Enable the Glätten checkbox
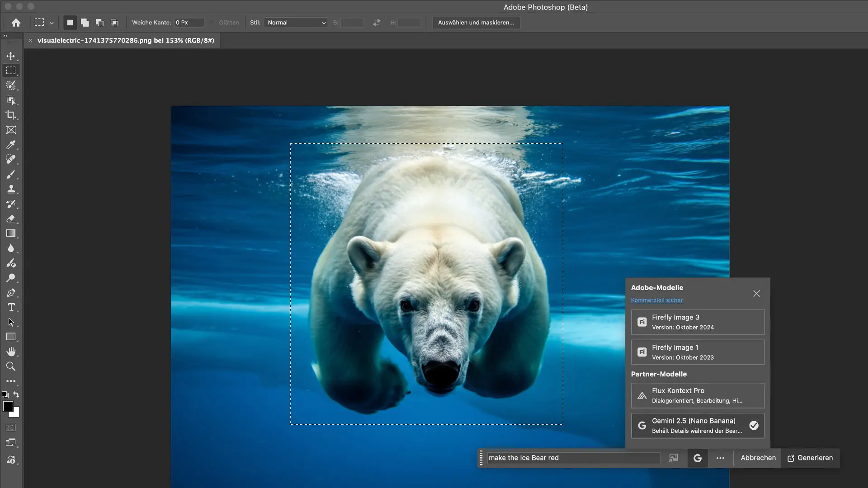The image size is (868, 488). 212,22
